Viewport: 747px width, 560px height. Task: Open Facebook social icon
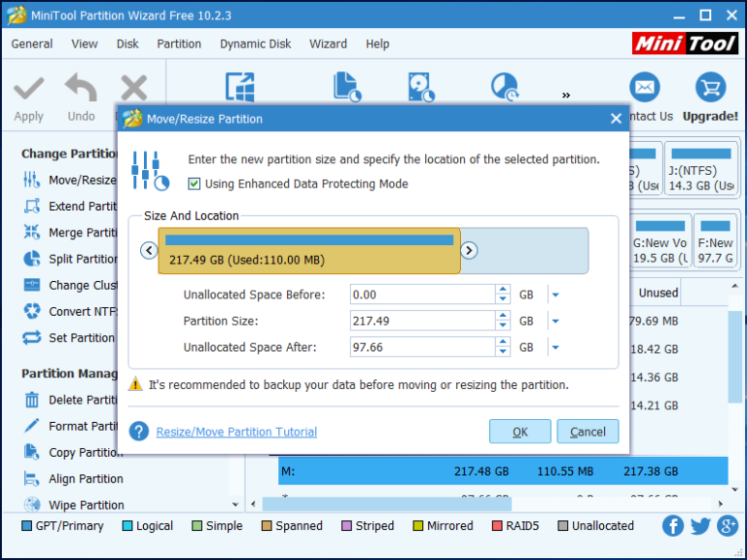click(x=673, y=526)
